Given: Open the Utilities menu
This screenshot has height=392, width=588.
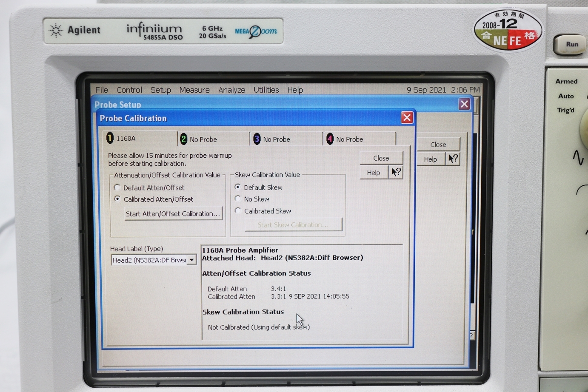Looking at the screenshot, I should [x=266, y=90].
